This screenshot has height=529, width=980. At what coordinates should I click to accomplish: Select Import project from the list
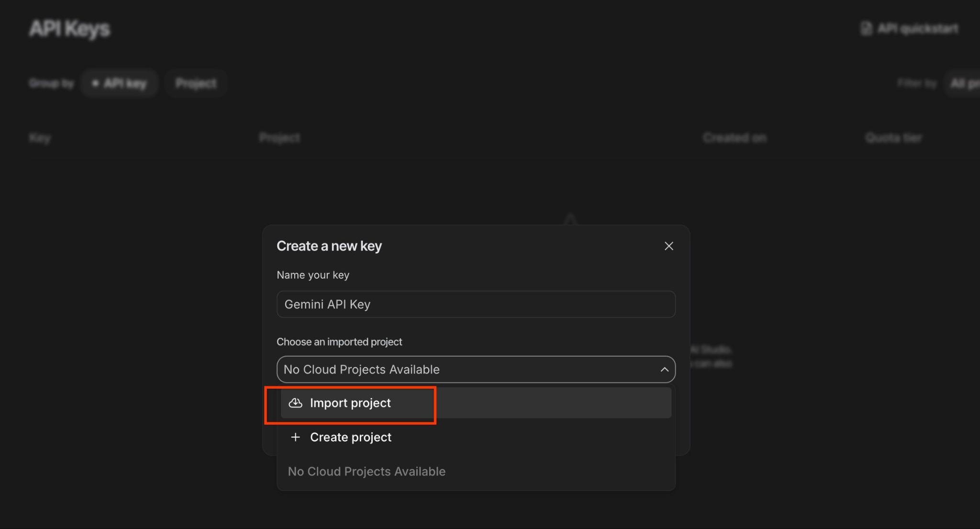coord(350,403)
